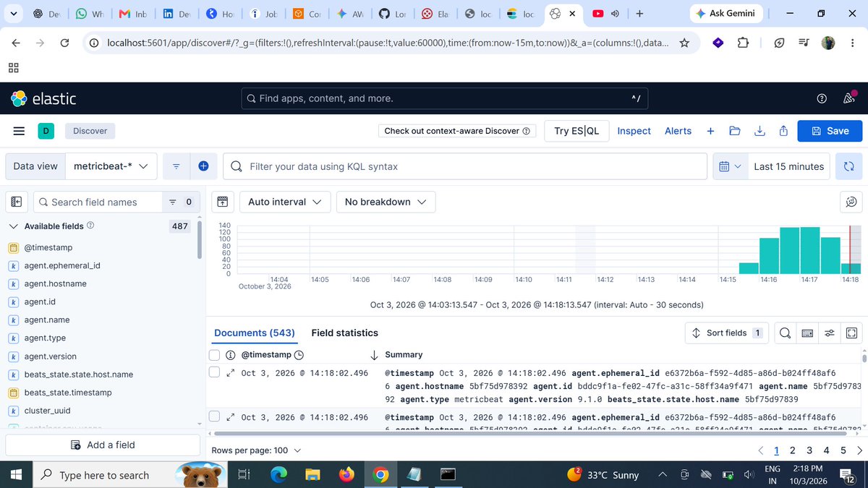Image resolution: width=868 pixels, height=488 pixels.
Task: Expand first document row details
Action: (231, 373)
